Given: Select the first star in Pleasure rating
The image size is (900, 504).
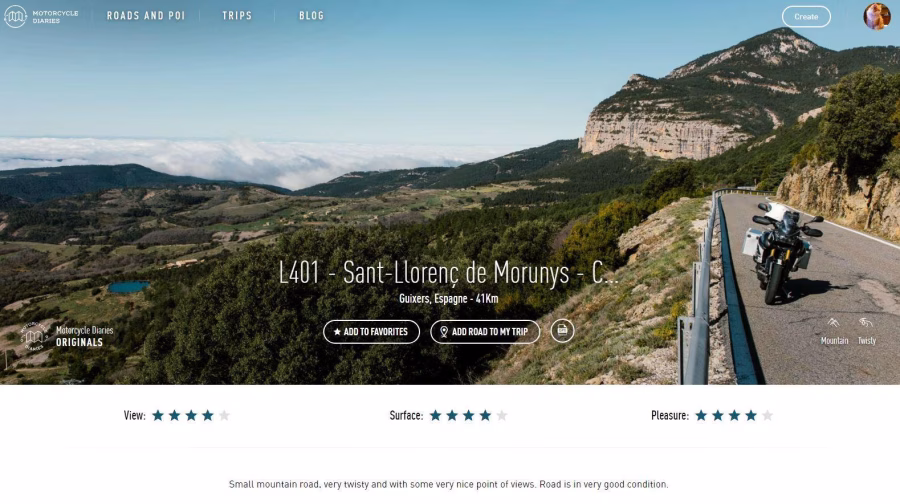Looking at the screenshot, I should tap(701, 415).
